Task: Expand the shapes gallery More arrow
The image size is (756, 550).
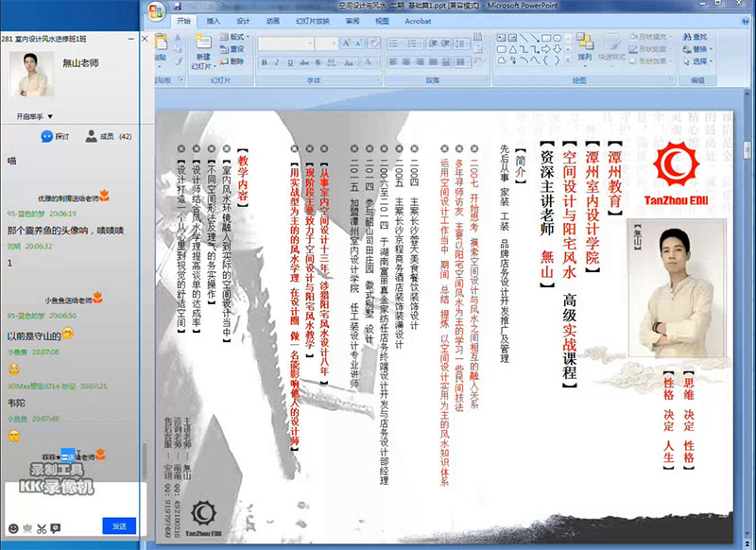Action: point(568,60)
